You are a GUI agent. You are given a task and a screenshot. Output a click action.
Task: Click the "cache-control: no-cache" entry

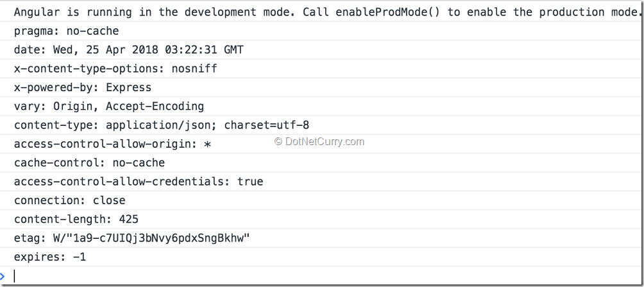(89, 162)
